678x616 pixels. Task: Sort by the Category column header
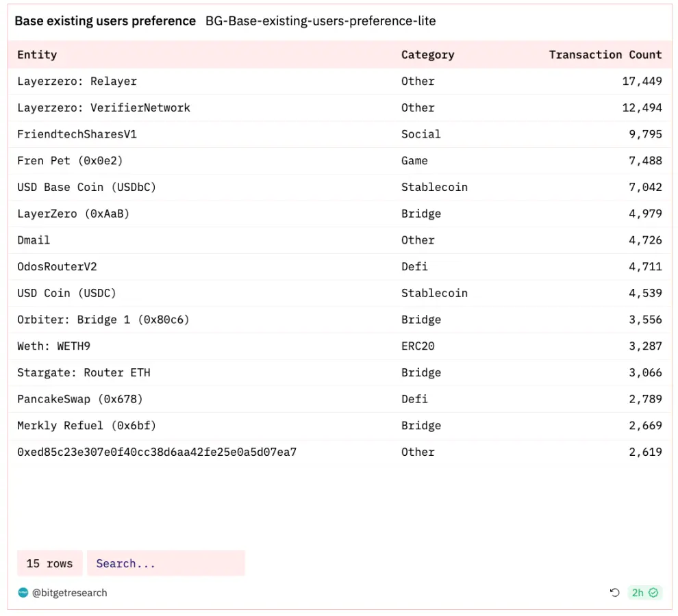pyautogui.click(x=427, y=55)
